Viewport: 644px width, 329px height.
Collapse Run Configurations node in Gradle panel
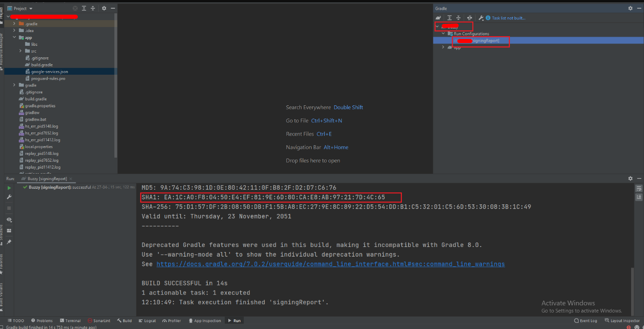coord(443,34)
